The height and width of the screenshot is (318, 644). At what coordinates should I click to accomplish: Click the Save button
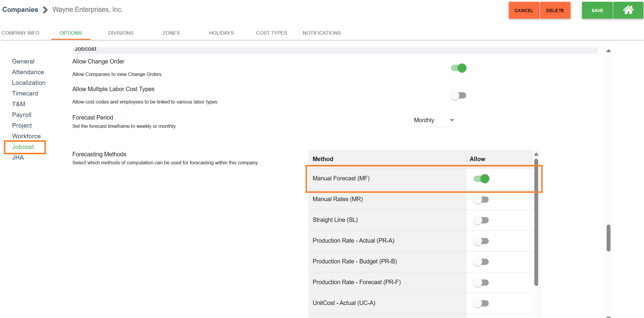tap(597, 10)
